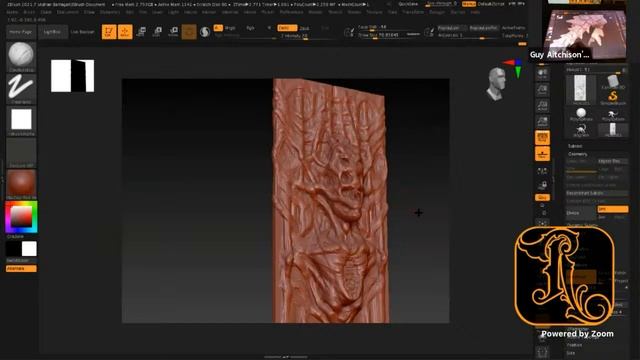This screenshot has height=360, width=640.
Task: Select the Move transform icon
Action: [x=141, y=32]
